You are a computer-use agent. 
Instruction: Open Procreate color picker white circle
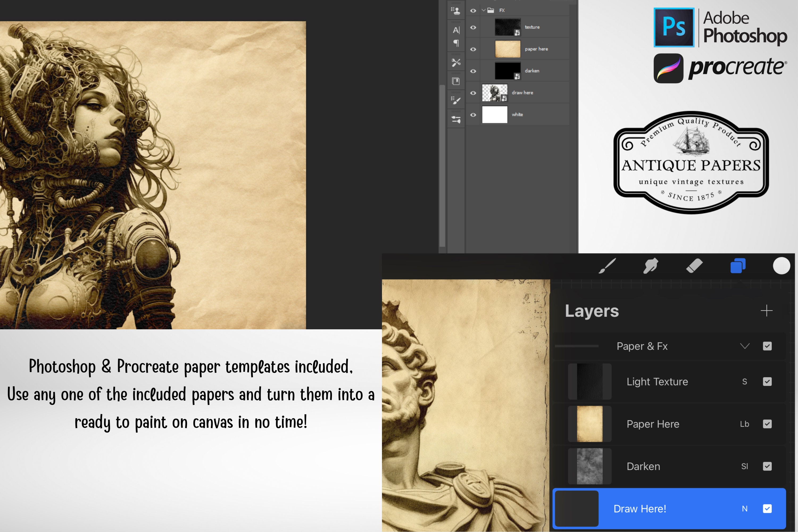pos(782,266)
